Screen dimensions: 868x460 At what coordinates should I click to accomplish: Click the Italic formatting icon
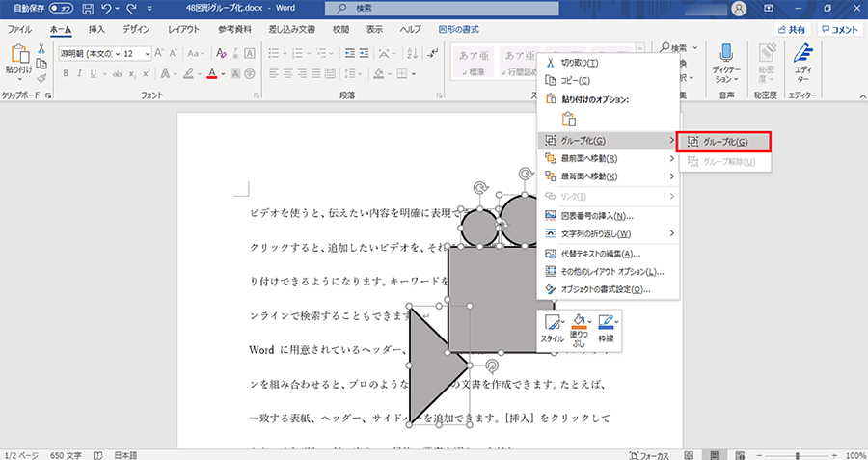tap(81, 73)
